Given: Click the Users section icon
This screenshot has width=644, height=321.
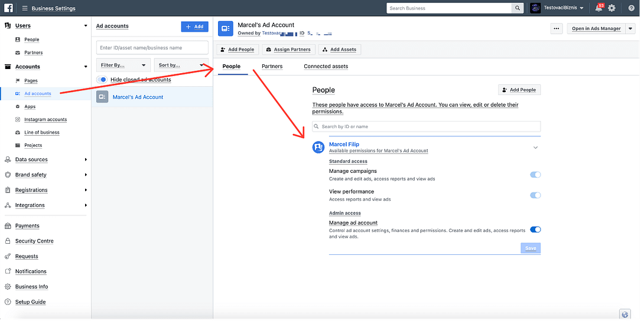Looking at the screenshot, I should pos(8,25).
